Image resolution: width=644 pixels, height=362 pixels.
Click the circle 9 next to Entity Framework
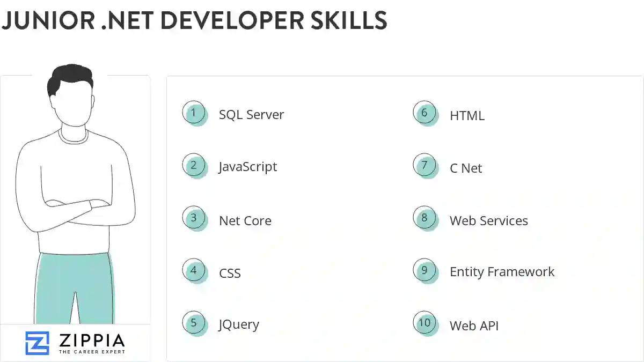[425, 270]
